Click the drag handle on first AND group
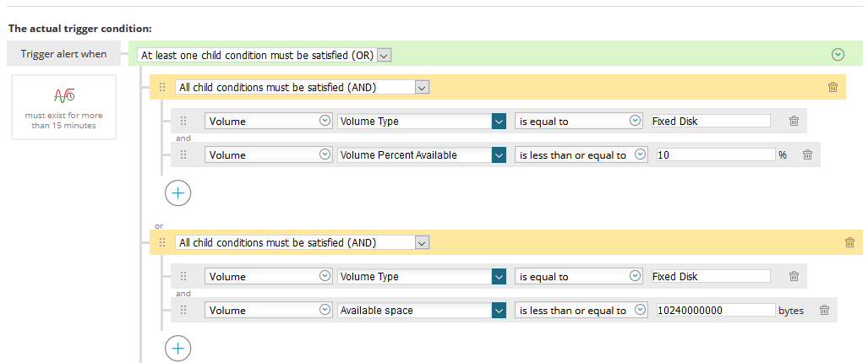The height and width of the screenshot is (363, 868). click(x=162, y=87)
